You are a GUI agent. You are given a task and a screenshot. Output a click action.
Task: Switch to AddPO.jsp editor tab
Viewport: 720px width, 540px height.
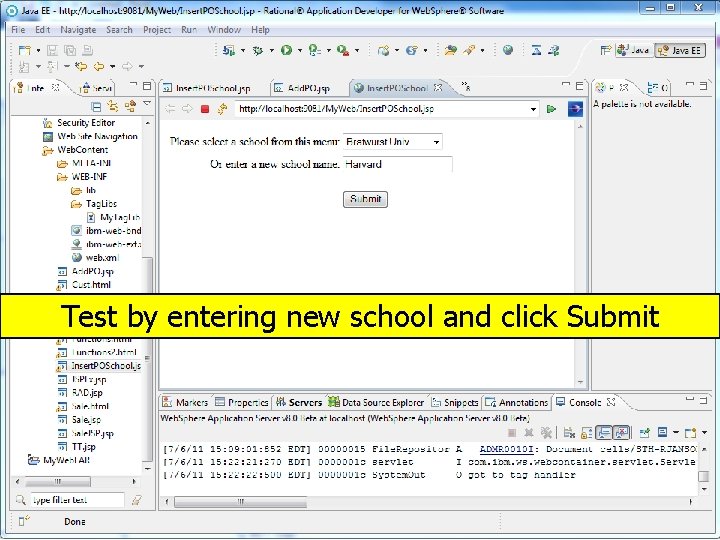point(309,88)
